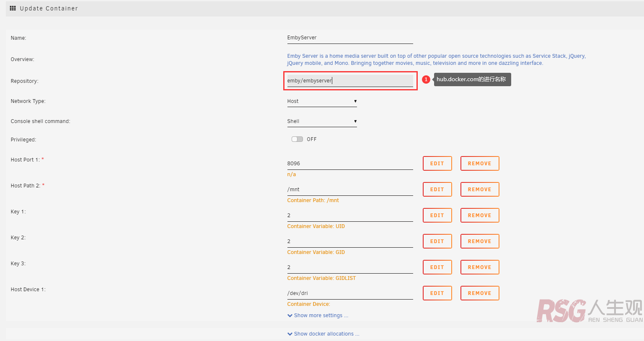This screenshot has width=644, height=341.
Task: Remove the Host Device 1 entry
Action: pyautogui.click(x=480, y=293)
